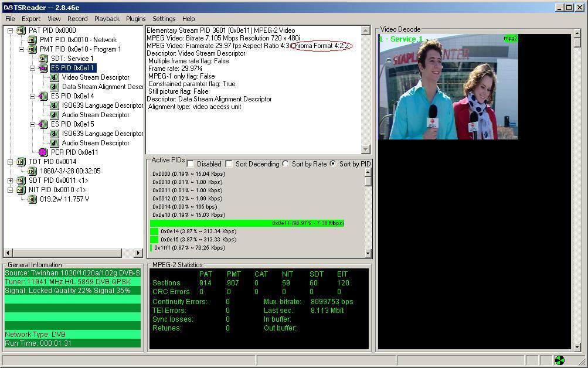The height and width of the screenshot is (368, 588).
Task: Enable the Disabled checkbox in Active PIDs
Action: pos(190,163)
